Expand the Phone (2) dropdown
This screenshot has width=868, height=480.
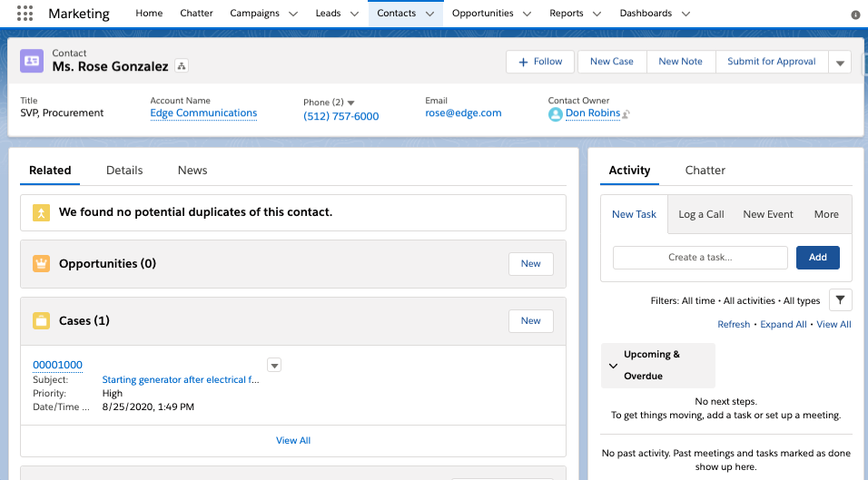351,103
